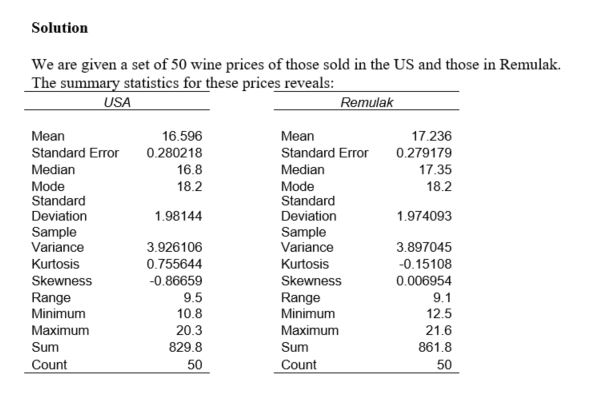
Task: Select the USA sum value 829.8
Action: (185, 346)
